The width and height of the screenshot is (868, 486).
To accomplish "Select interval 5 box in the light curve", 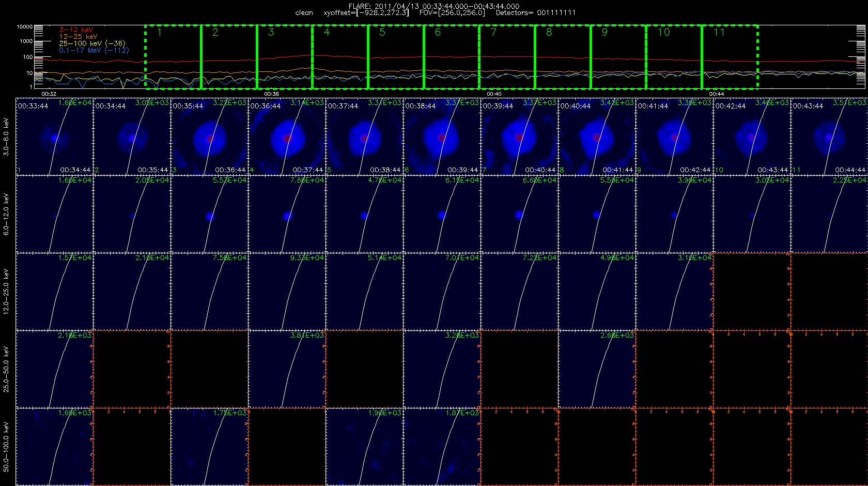I will pos(396,57).
